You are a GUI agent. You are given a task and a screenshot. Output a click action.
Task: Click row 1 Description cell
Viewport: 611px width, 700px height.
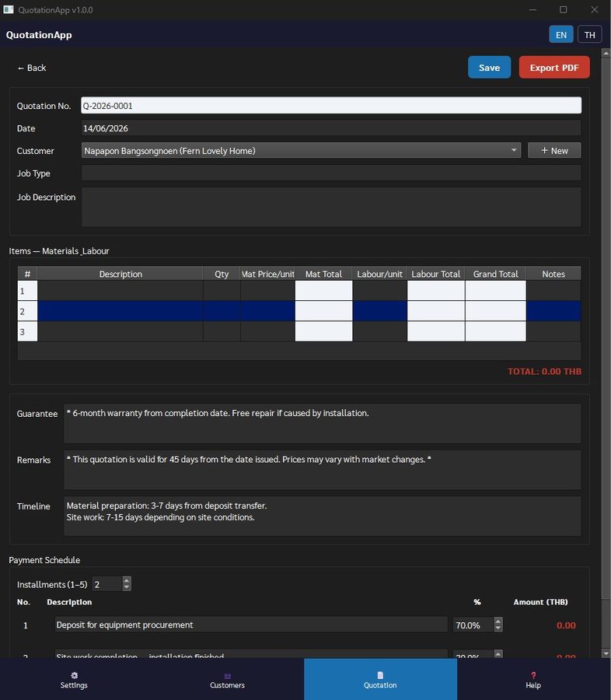point(120,291)
